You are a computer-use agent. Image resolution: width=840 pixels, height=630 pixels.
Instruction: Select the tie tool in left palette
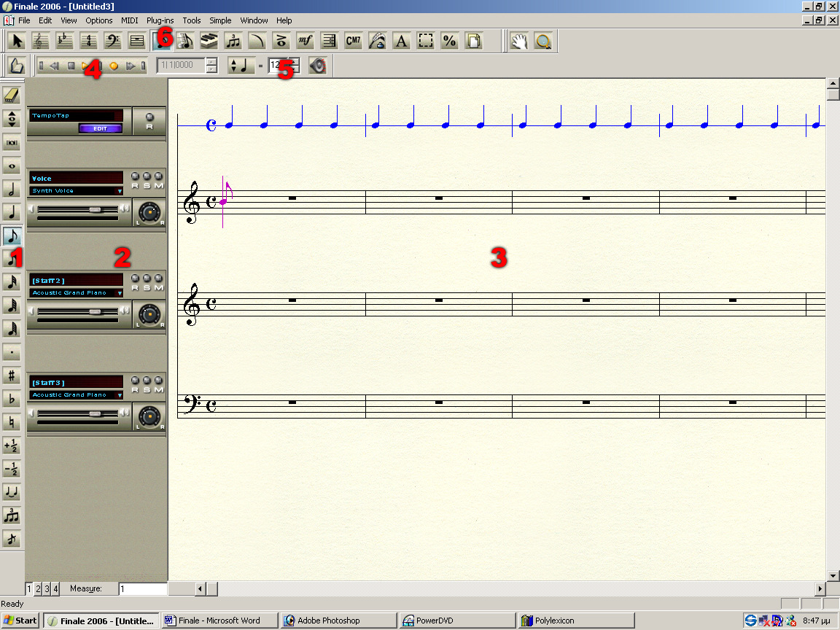click(x=12, y=491)
